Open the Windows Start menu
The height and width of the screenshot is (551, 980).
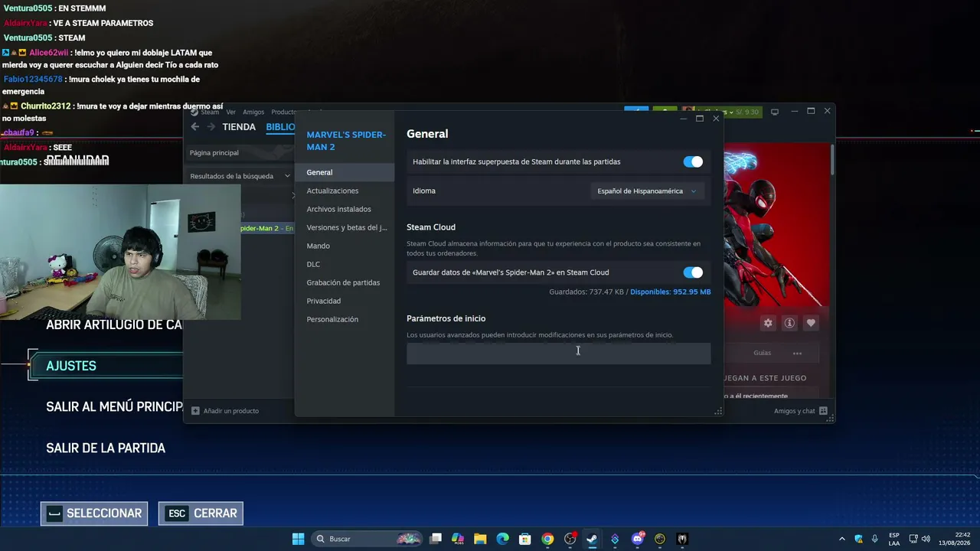[298, 539]
